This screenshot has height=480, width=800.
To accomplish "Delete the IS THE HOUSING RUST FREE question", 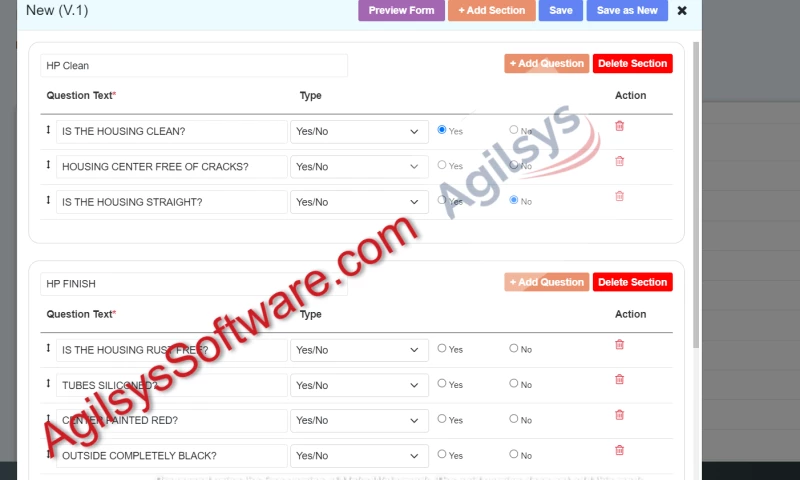I will (x=619, y=345).
